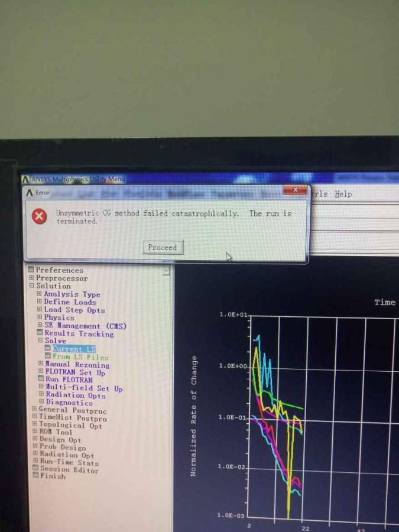
Task: Expand the Physics node
Action: pyautogui.click(x=40, y=317)
